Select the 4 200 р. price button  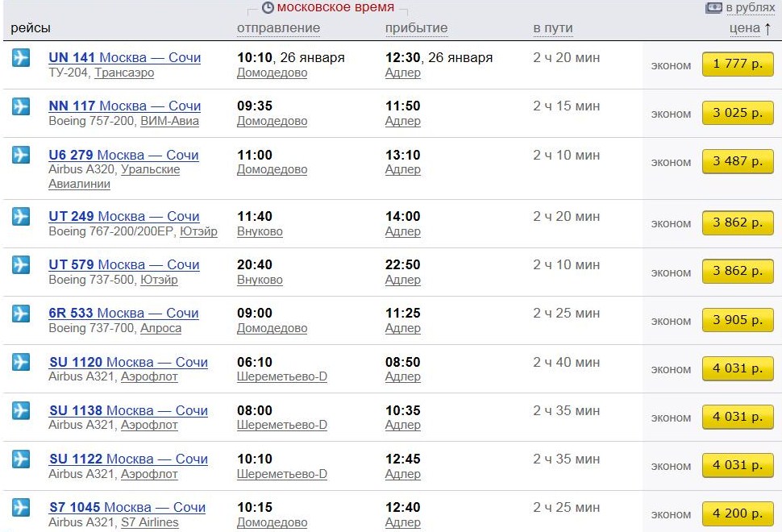(737, 513)
